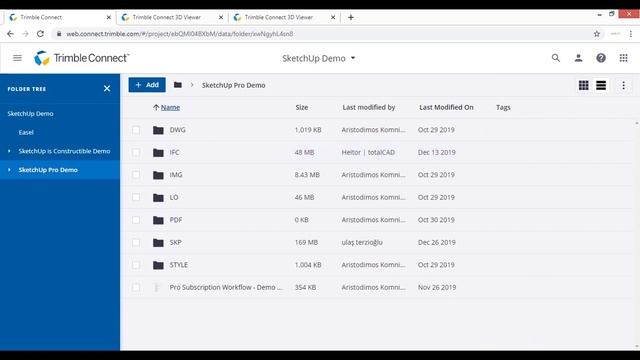This screenshot has height=360, width=640.
Task: Click the IMG folder icon
Action: (158, 175)
